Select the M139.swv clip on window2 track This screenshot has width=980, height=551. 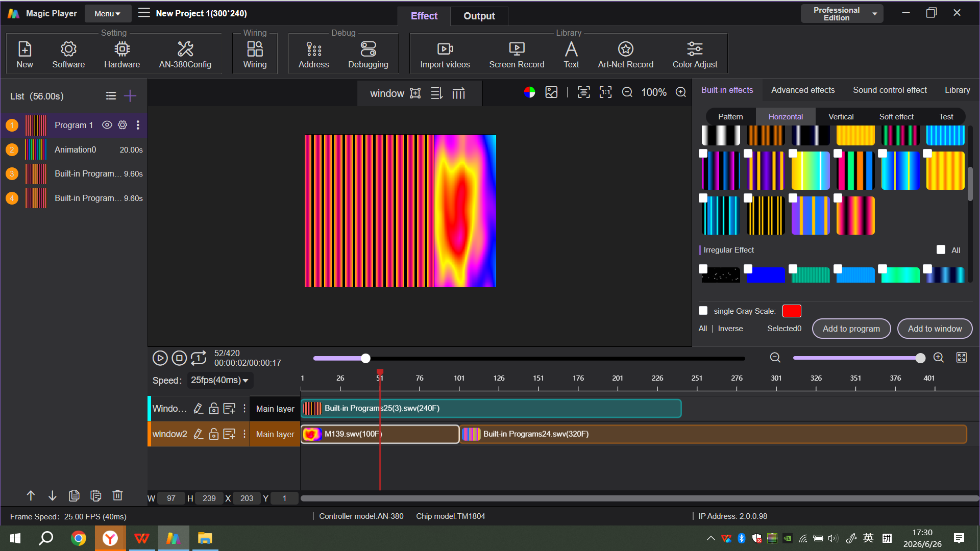[380, 434]
